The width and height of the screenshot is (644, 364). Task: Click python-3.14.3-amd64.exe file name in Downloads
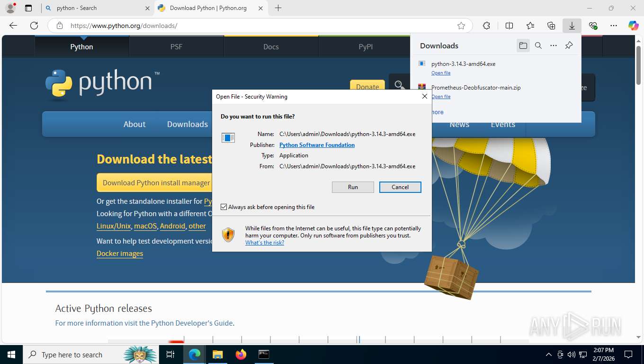[463, 64]
